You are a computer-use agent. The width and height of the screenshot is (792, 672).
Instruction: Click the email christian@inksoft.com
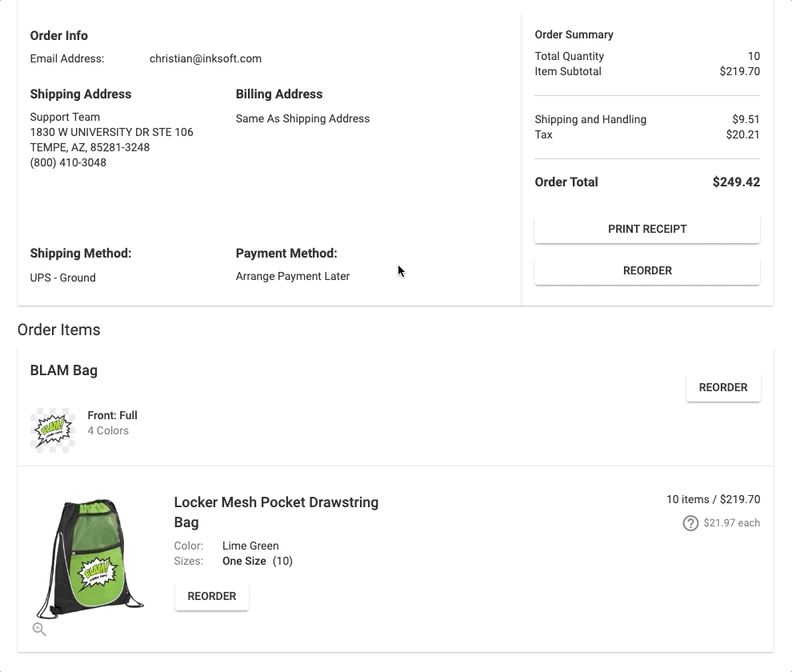tap(206, 58)
